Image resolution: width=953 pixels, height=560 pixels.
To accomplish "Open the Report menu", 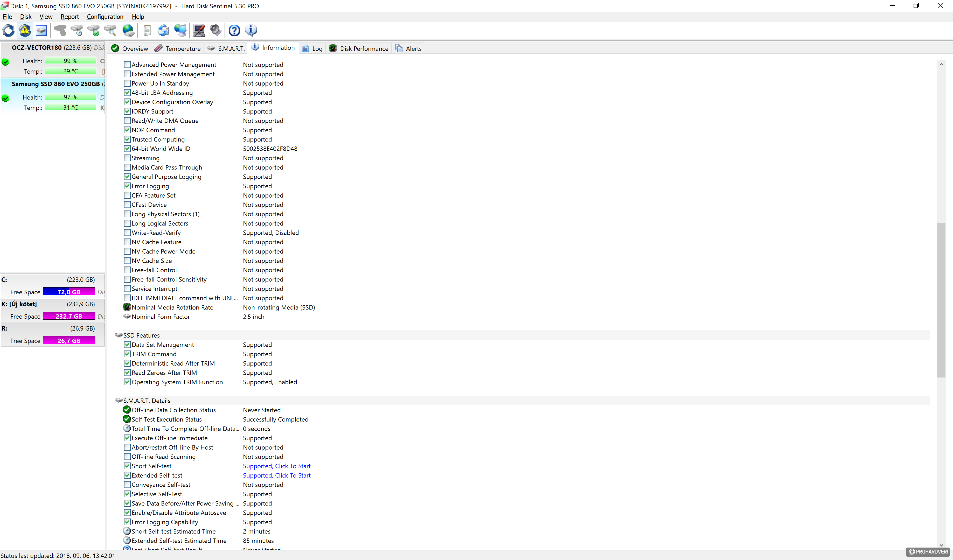I will pyautogui.click(x=69, y=17).
